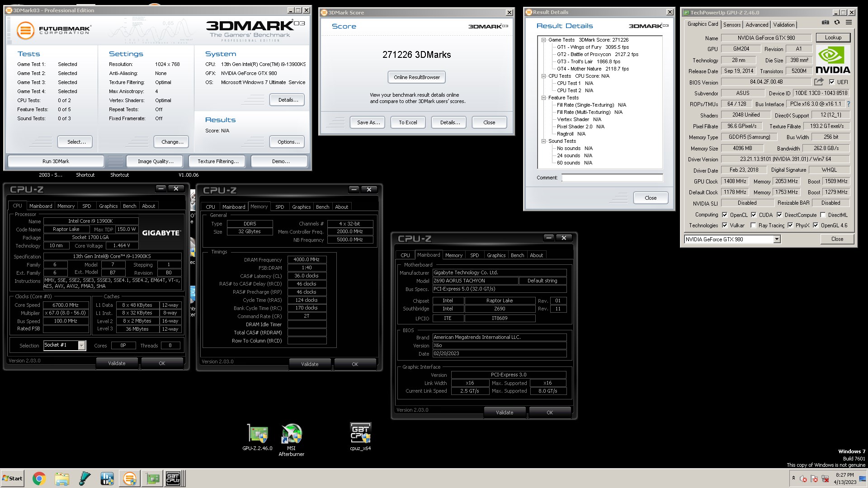Click the Run 3DMark button

(x=56, y=161)
